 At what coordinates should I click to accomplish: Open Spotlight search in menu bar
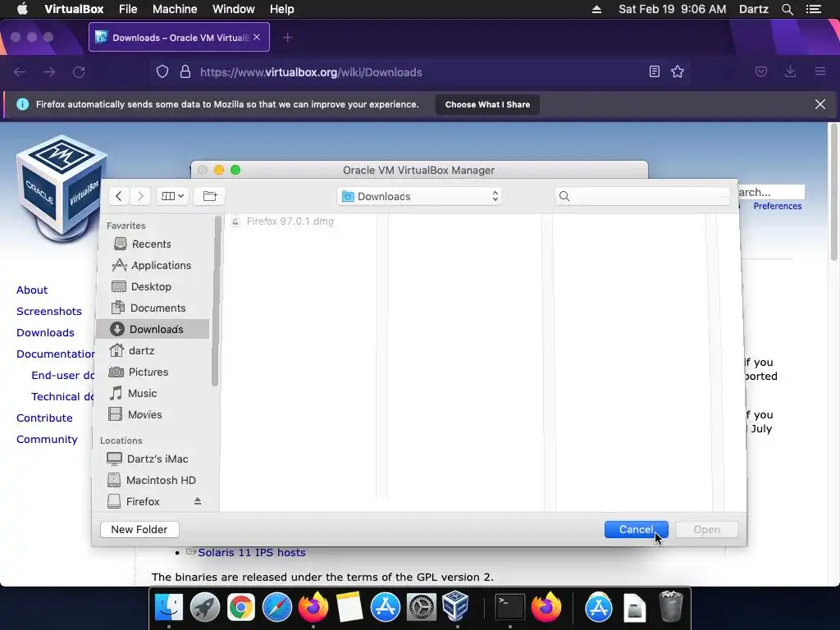[787, 9]
